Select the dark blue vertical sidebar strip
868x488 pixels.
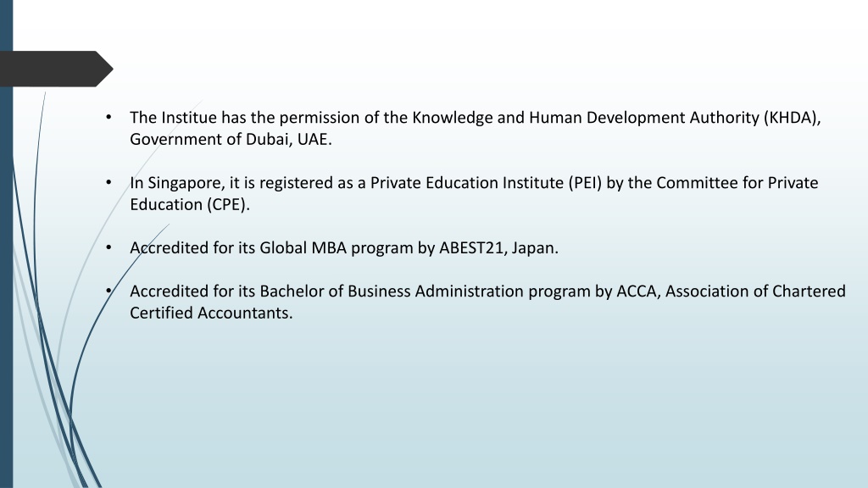pyautogui.click(x=6, y=244)
